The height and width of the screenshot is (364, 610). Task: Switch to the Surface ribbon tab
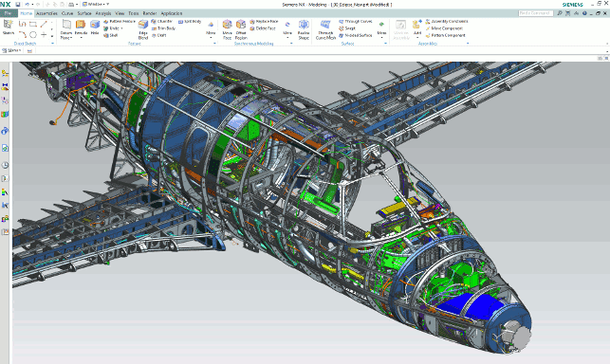pyautogui.click(x=84, y=13)
